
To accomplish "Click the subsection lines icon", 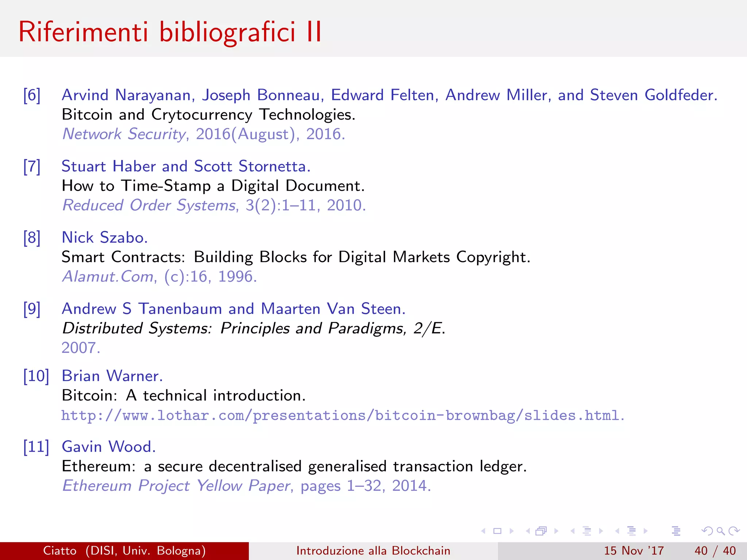I will click(x=587, y=531).
